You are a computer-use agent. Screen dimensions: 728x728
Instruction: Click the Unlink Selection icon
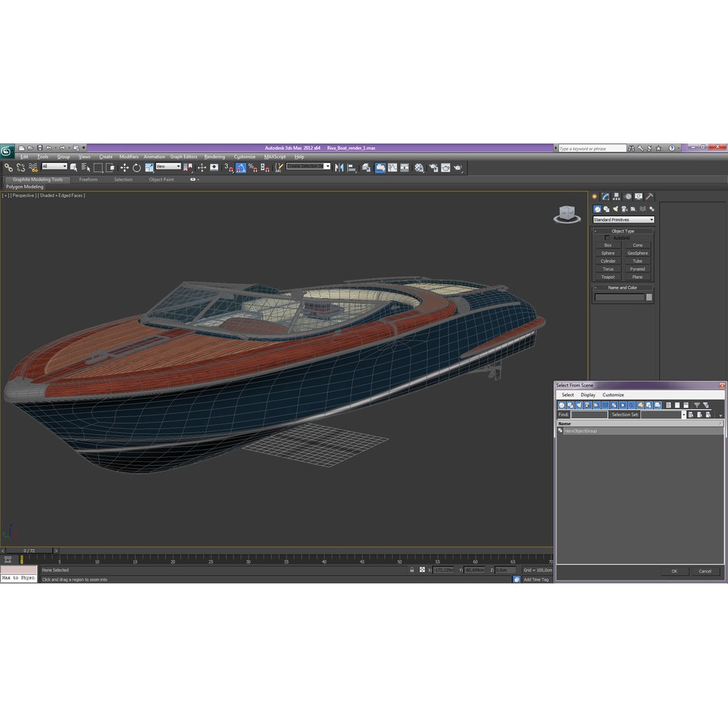tap(20, 168)
